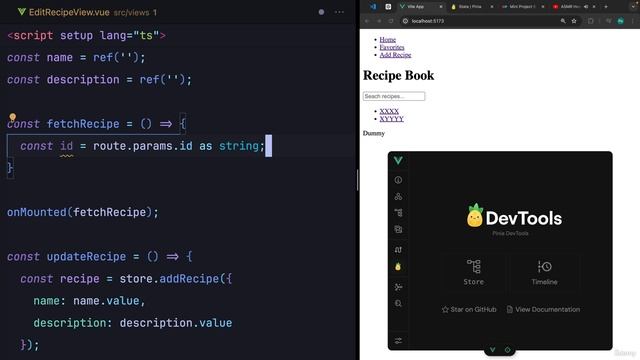Click the Store panel card

(474, 272)
